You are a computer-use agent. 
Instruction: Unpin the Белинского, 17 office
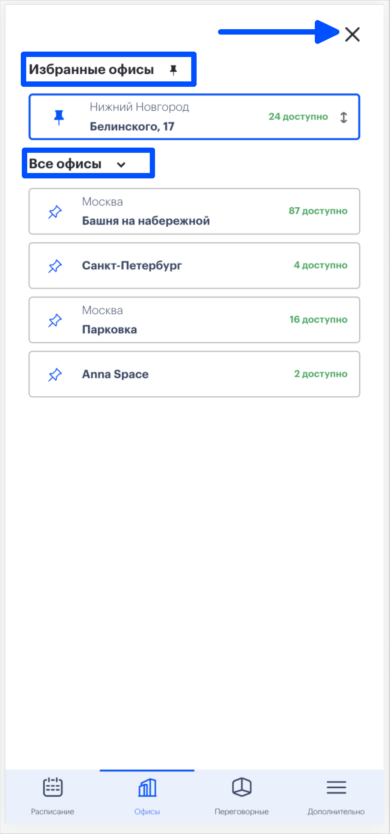click(x=59, y=117)
